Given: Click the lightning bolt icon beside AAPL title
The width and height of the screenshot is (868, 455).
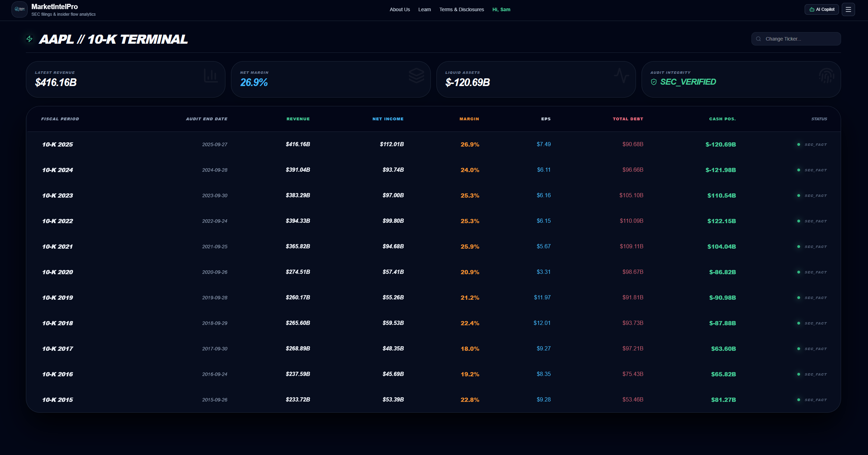Looking at the screenshot, I should [x=29, y=39].
